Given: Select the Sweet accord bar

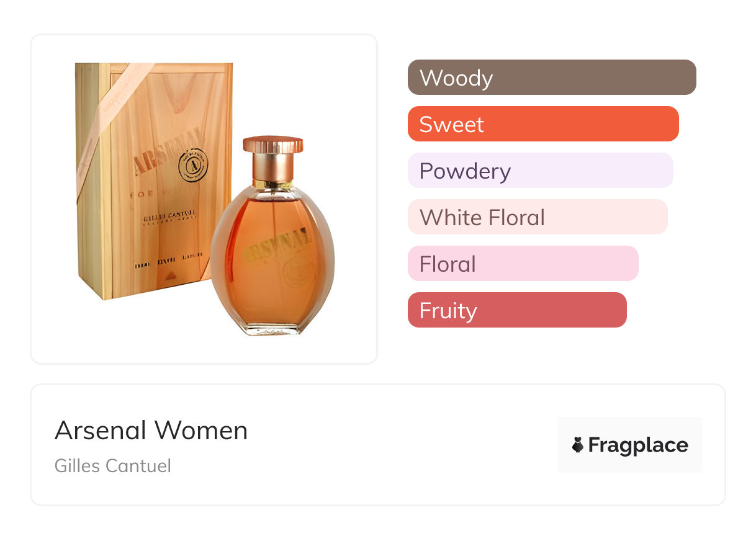Looking at the screenshot, I should [x=542, y=124].
